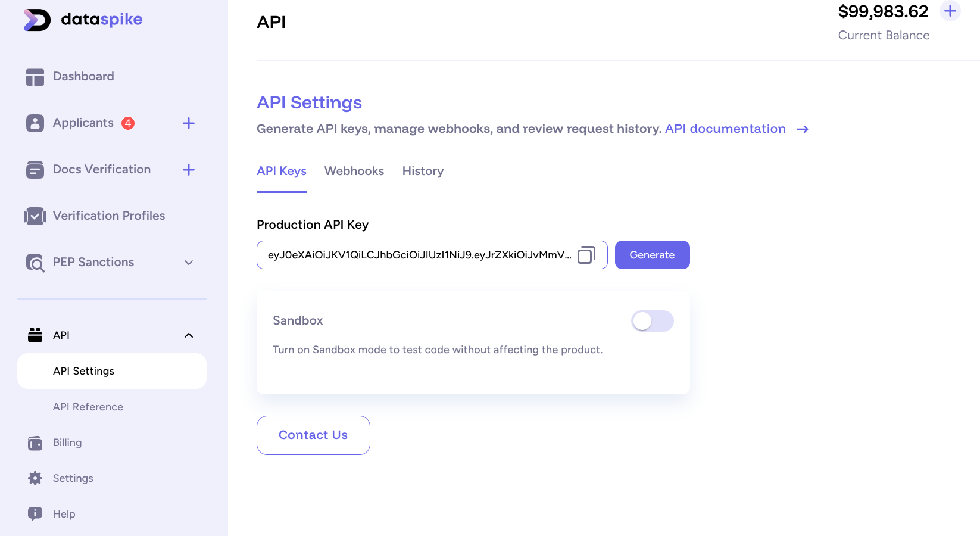Open Docs Verification from the sidebar icon
This screenshot has height=536, width=980.
pos(35,169)
